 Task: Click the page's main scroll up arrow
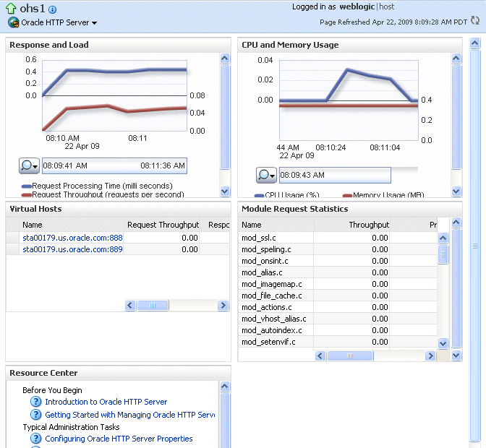tap(475, 43)
